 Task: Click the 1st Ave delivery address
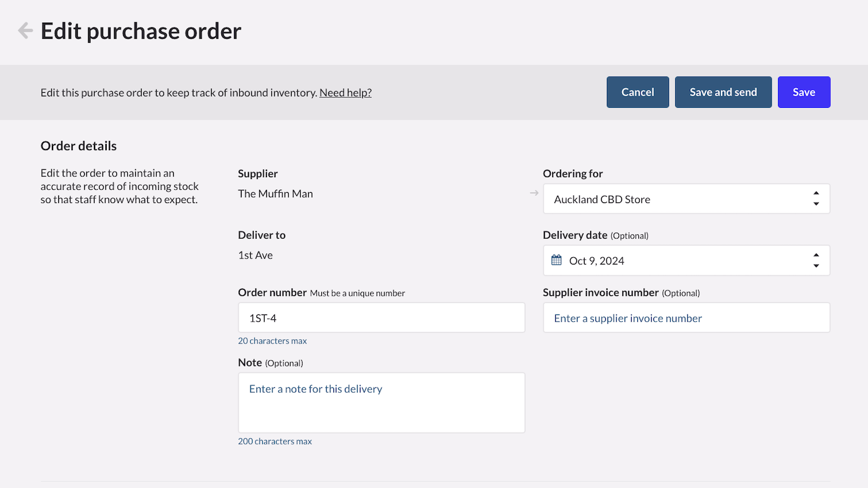click(x=256, y=255)
